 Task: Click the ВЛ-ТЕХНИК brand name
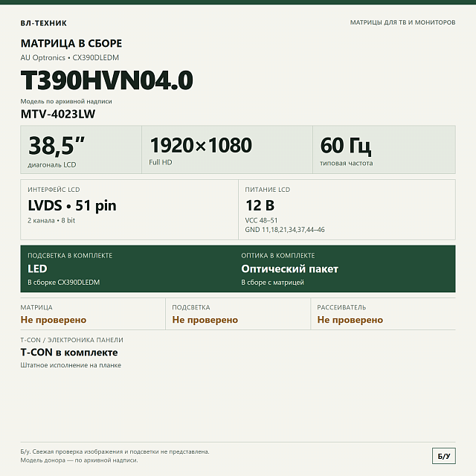[43, 23]
